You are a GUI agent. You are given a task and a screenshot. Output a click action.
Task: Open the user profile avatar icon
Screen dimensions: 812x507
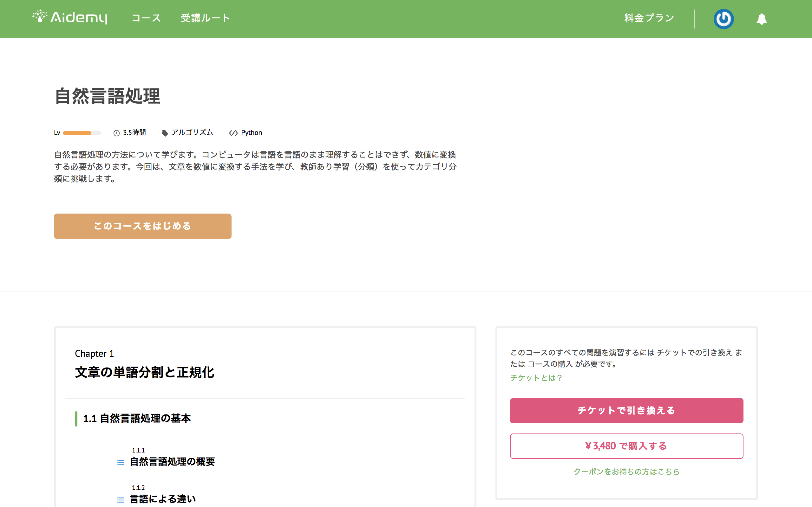coord(724,19)
